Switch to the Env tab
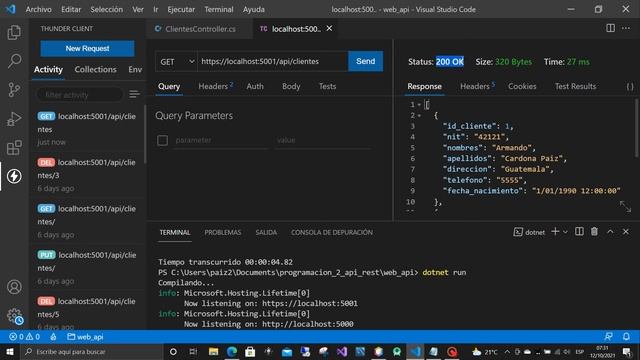The height and width of the screenshot is (360, 640). tap(135, 69)
